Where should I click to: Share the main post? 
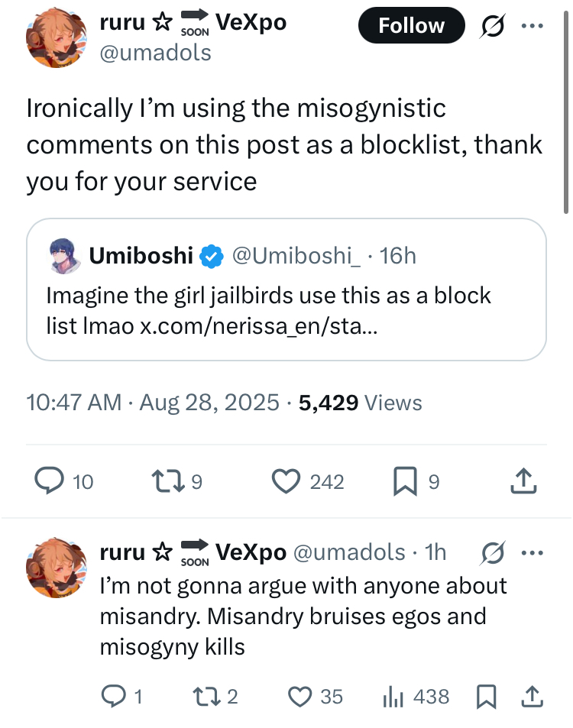(x=522, y=481)
